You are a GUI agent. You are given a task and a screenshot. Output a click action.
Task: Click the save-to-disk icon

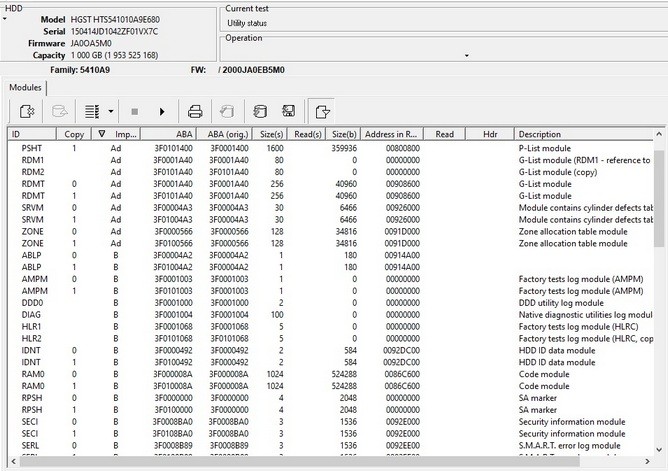288,111
